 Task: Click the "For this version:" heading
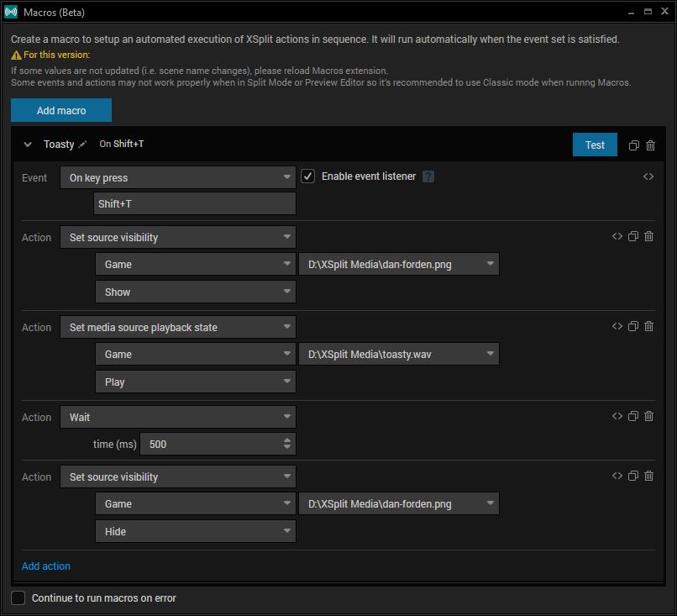click(56, 55)
